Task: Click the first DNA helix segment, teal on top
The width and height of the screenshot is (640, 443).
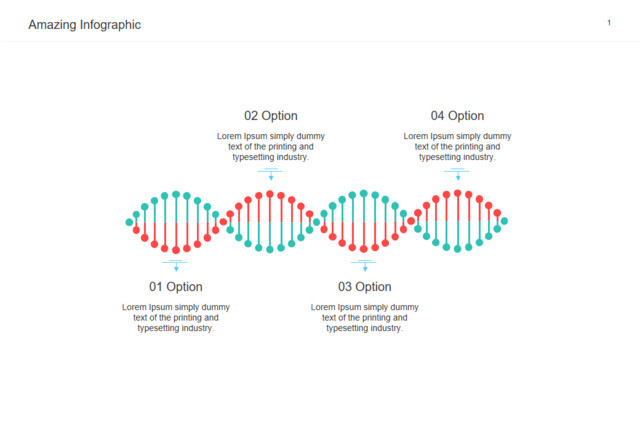Action: click(x=176, y=222)
